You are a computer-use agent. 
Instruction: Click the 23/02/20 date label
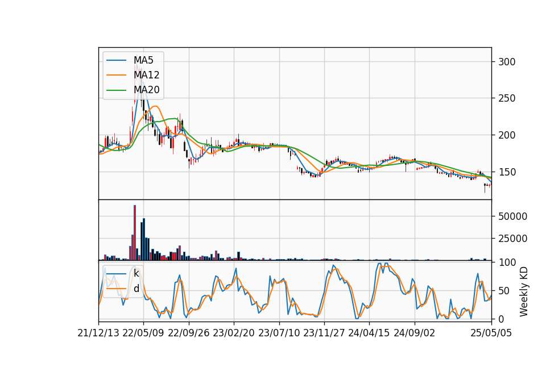pos(234,333)
